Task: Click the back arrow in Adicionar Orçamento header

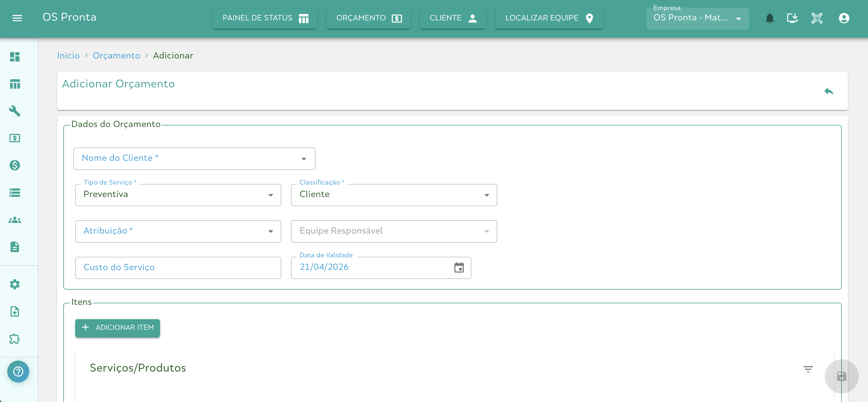Action: [x=828, y=91]
